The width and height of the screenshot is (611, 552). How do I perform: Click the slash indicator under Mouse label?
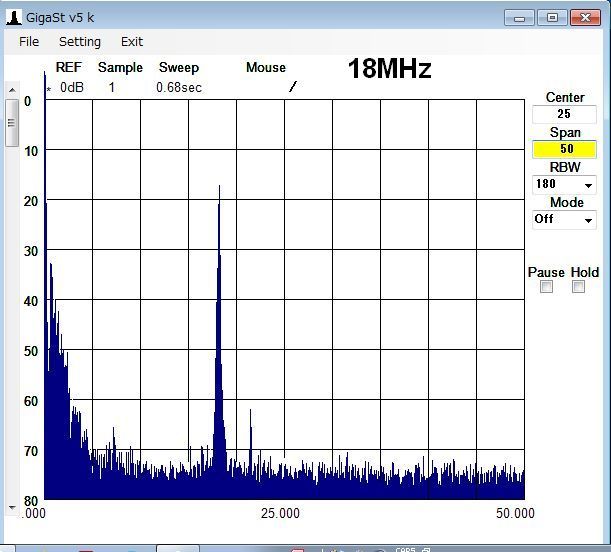click(292, 87)
